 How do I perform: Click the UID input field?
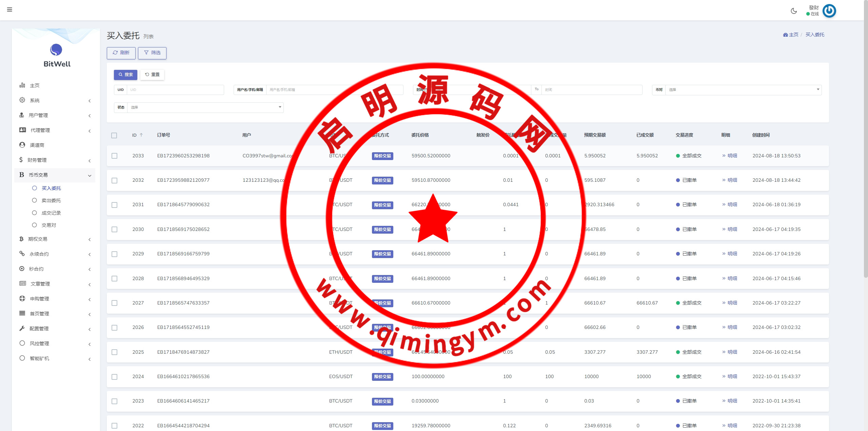coord(175,90)
